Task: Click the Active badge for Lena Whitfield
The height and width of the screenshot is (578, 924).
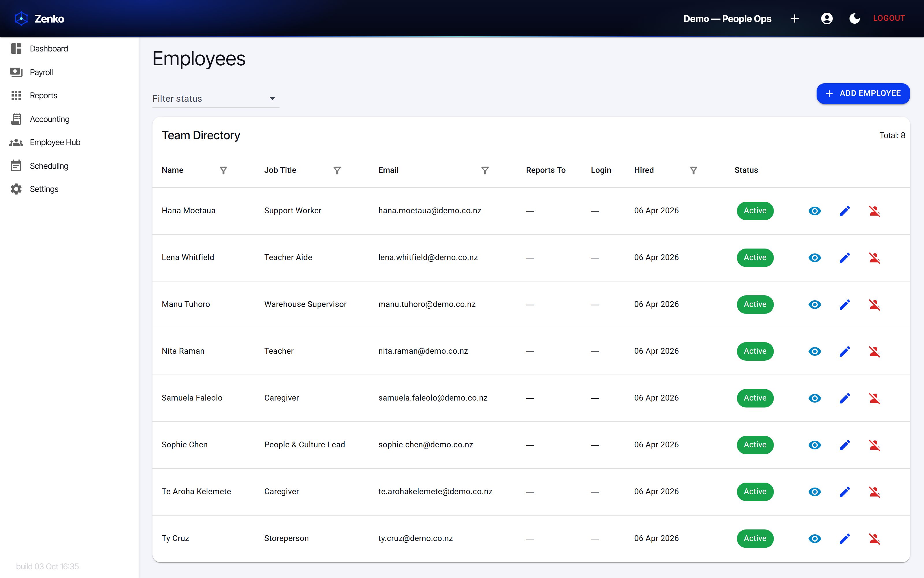Action: [755, 258]
